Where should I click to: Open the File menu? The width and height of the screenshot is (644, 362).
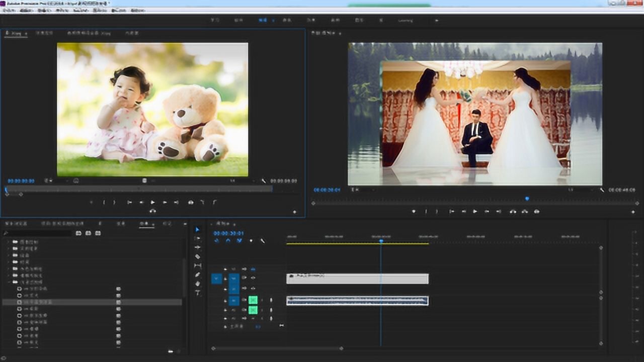pos(9,10)
